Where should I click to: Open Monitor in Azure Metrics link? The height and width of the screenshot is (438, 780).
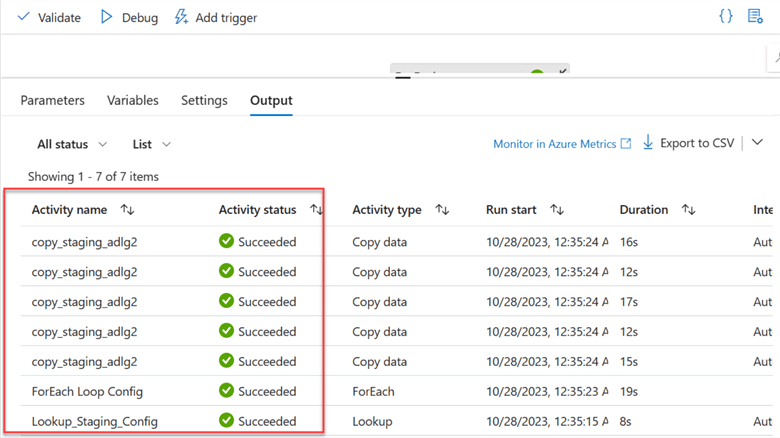point(555,144)
